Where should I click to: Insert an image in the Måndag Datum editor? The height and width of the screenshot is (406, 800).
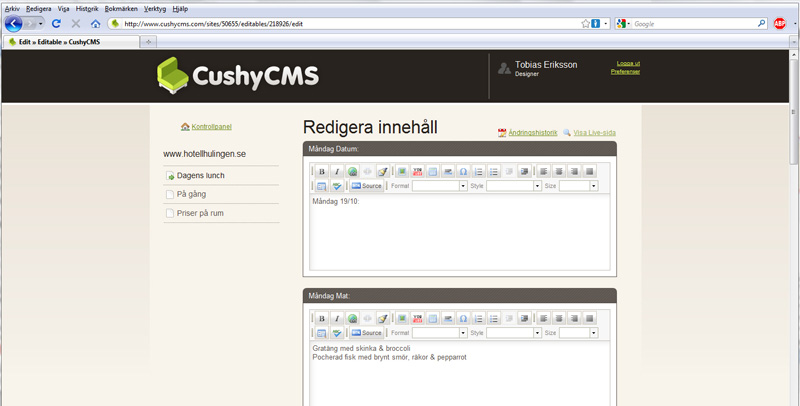coord(402,171)
